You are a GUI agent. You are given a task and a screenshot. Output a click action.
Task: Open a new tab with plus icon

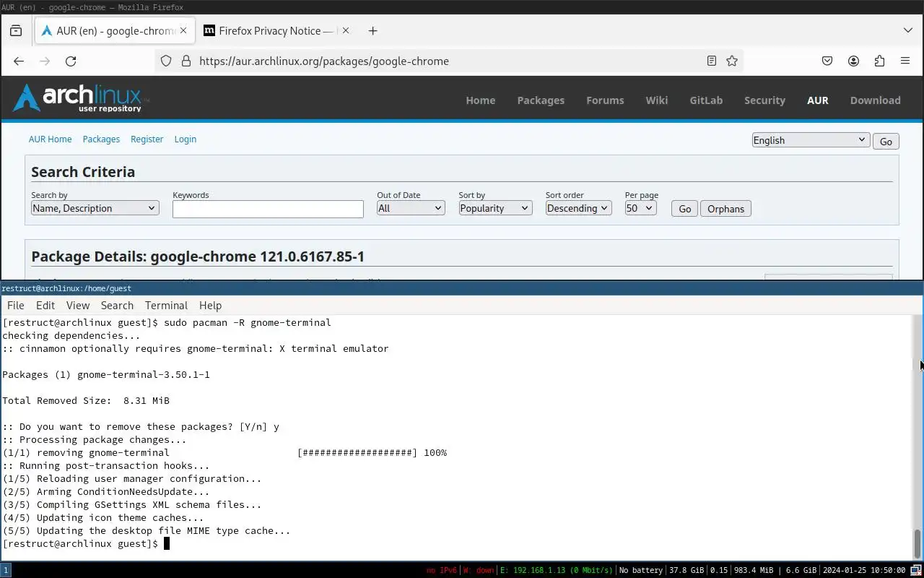372,30
